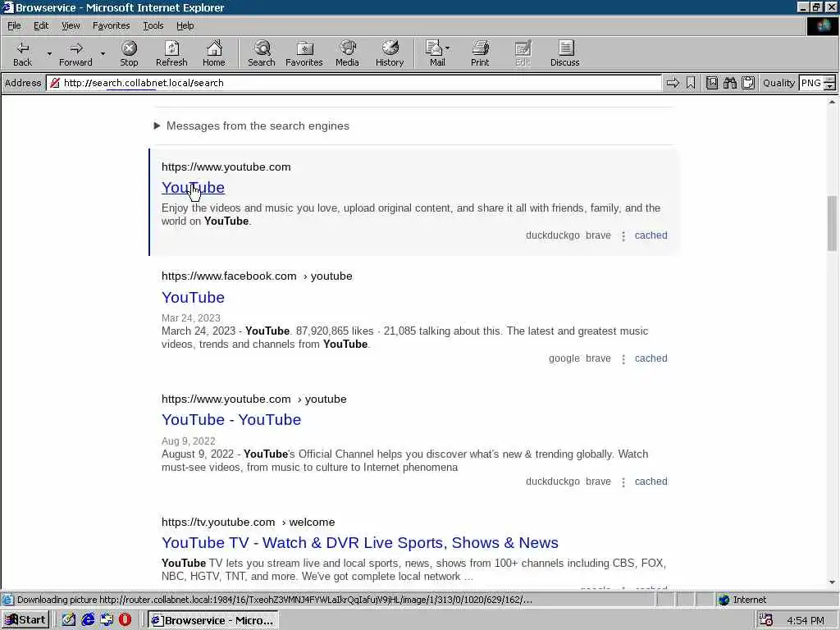Launch Opera from quick launch
This screenshot has height=630, width=840.
click(125, 620)
